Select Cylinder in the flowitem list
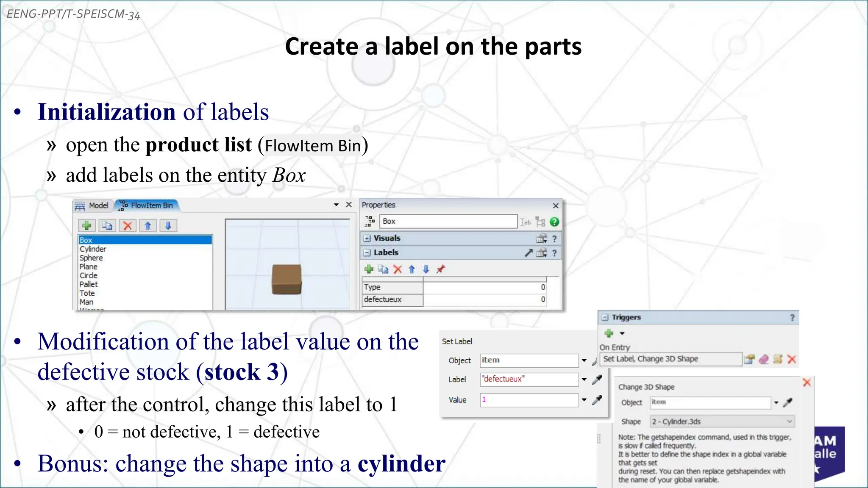 click(93, 249)
